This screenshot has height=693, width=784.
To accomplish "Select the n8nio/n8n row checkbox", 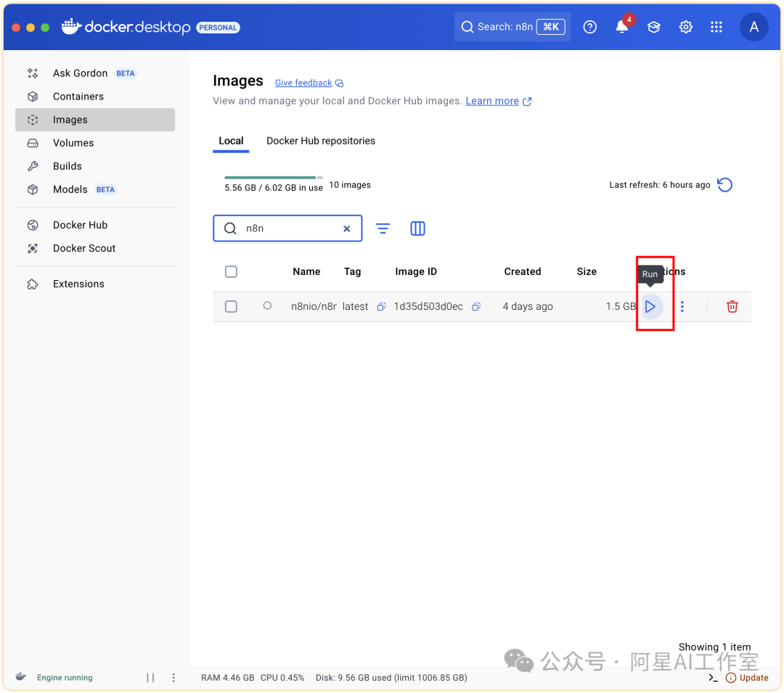I will [x=231, y=306].
